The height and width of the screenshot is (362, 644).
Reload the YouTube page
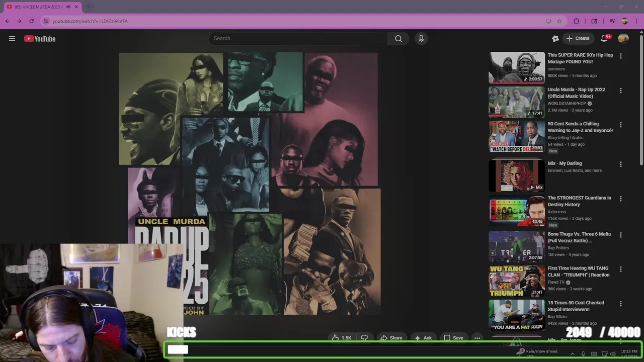pos(31,21)
